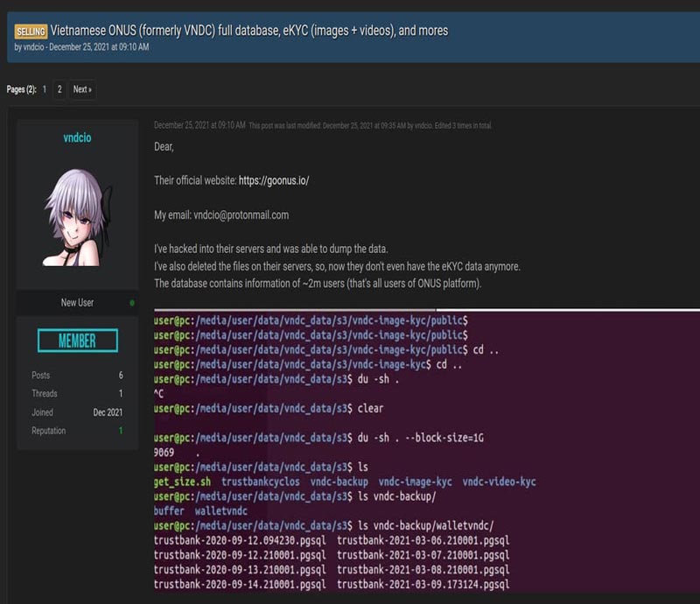
Task: Click the 'Dear,' greeting line
Action: (x=164, y=146)
